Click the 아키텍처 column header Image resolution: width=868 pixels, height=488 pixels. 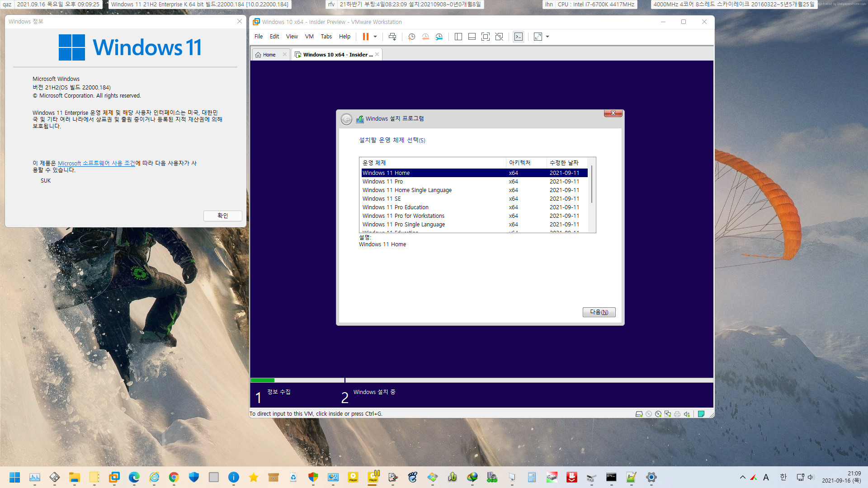click(526, 163)
